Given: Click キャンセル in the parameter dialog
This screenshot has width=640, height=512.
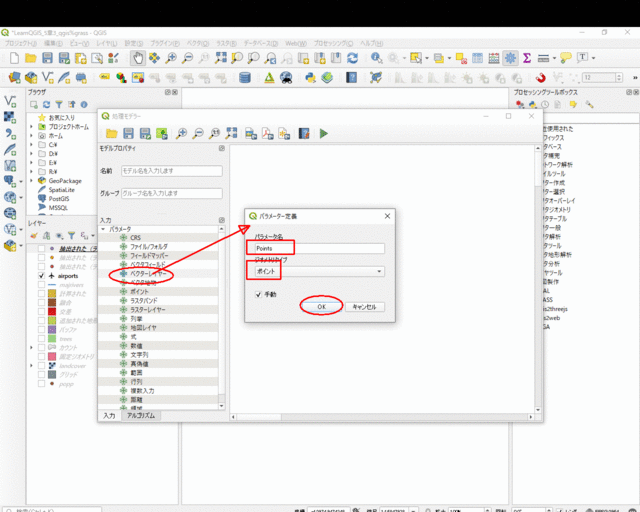Looking at the screenshot, I should tap(364, 307).
